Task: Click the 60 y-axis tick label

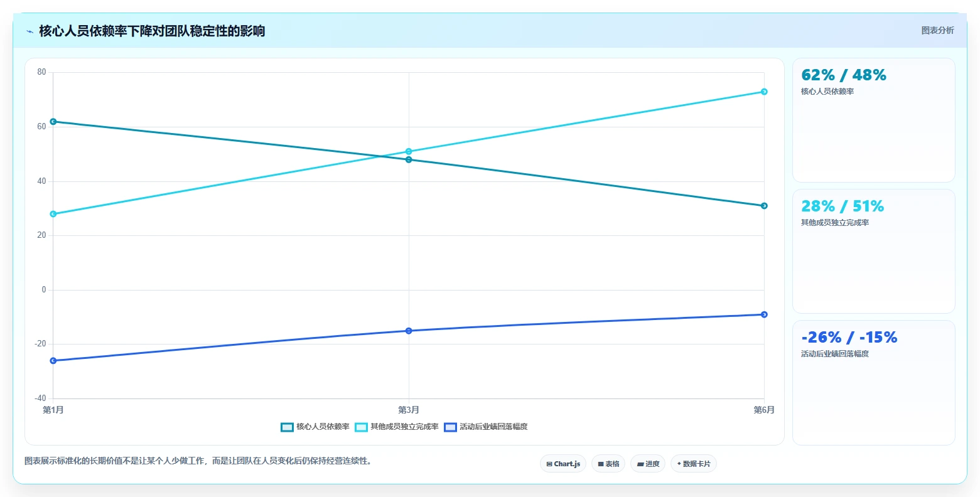Action: [x=41, y=127]
